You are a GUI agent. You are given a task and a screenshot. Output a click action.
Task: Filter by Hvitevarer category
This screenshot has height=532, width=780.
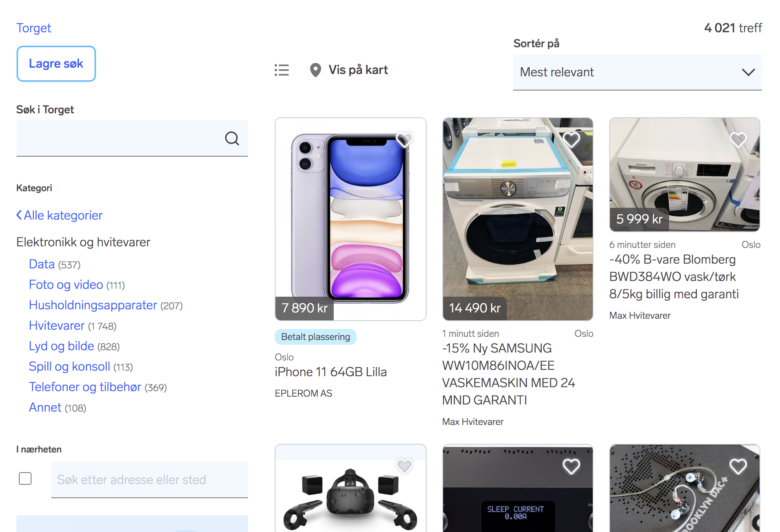[x=57, y=325]
